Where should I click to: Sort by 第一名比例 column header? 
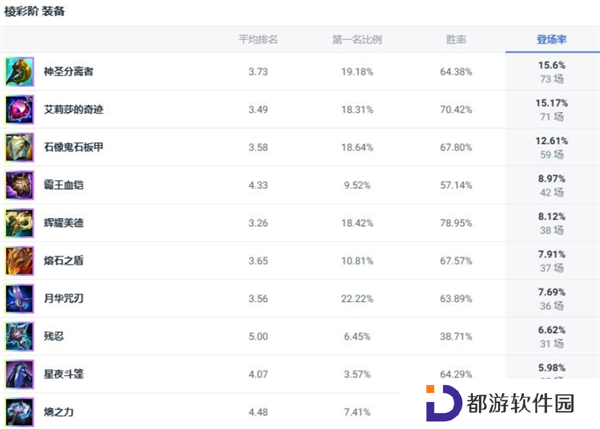357,39
